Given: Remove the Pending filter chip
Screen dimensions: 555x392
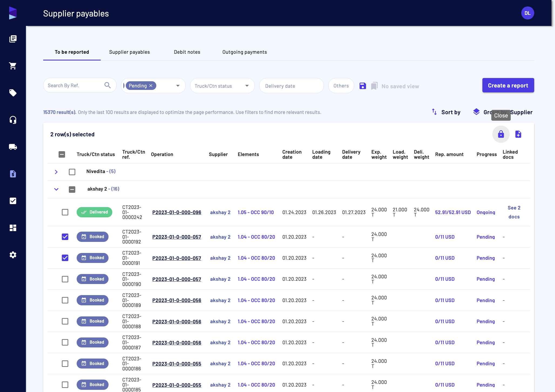Looking at the screenshot, I should 151,86.
